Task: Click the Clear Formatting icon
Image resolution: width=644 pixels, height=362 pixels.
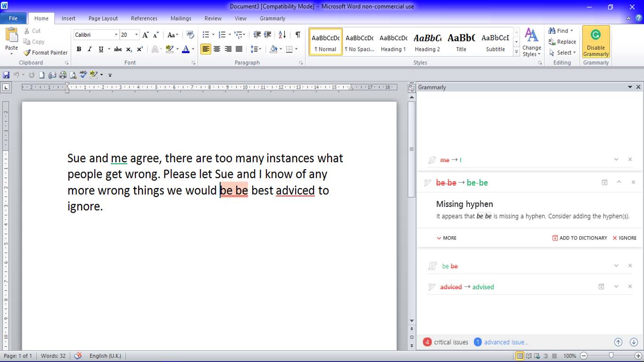Action: coord(190,35)
